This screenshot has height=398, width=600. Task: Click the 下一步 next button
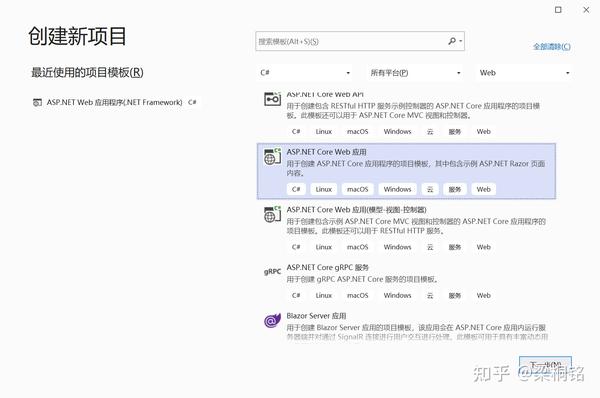545,365
